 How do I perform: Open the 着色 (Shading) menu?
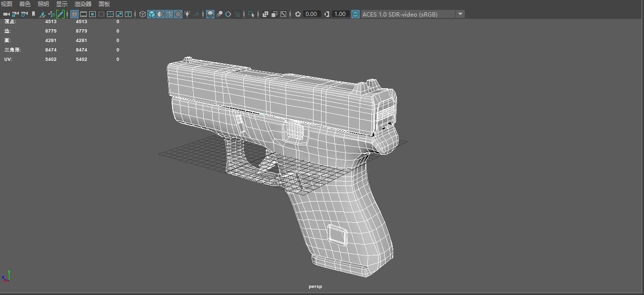pos(25,4)
